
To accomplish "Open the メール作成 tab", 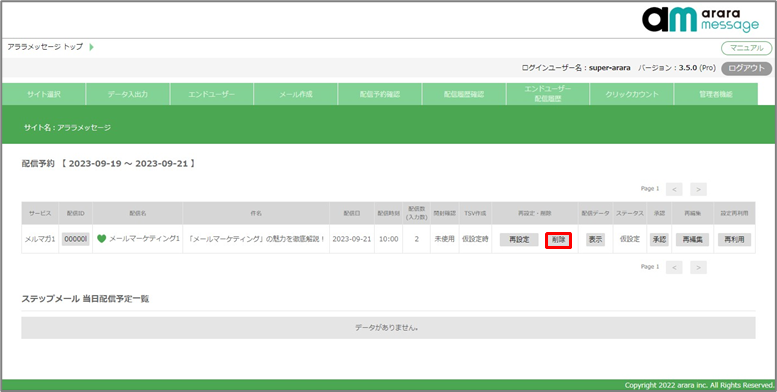I will point(296,94).
